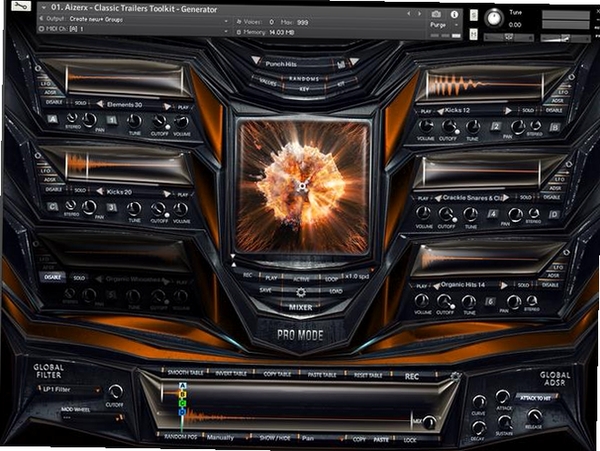Toggle DISABLE on the Elements 30 layer
Image resolution: width=600 pixels, height=451 pixels.
click(54, 102)
